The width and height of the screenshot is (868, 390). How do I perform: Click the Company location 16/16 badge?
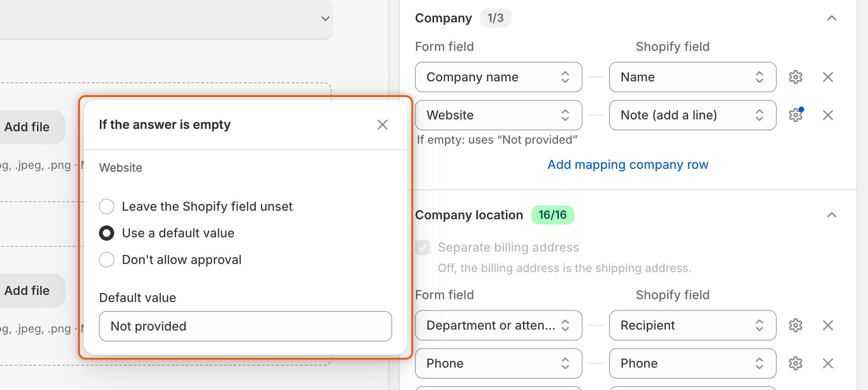click(x=552, y=215)
